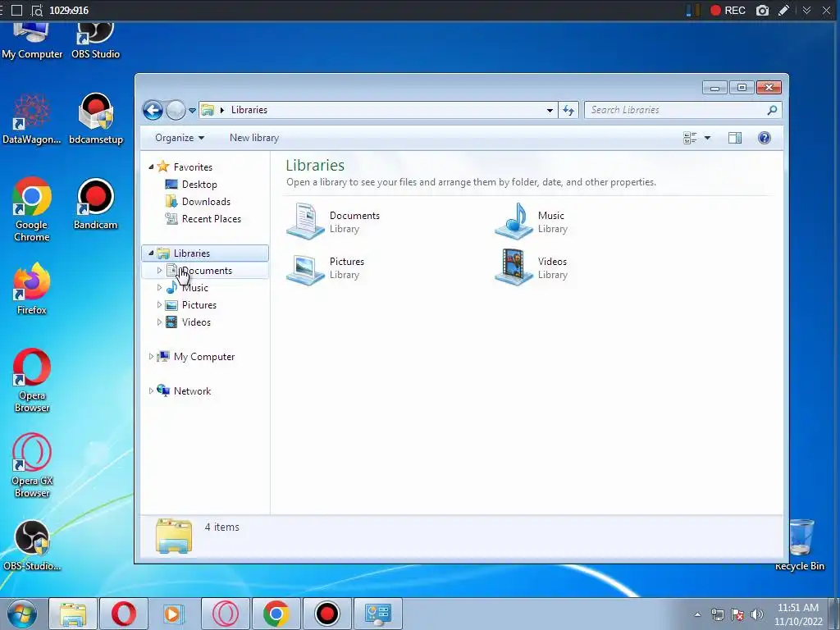Select Firefox desktop shortcut
The width and height of the screenshot is (840, 630).
pos(32,289)
